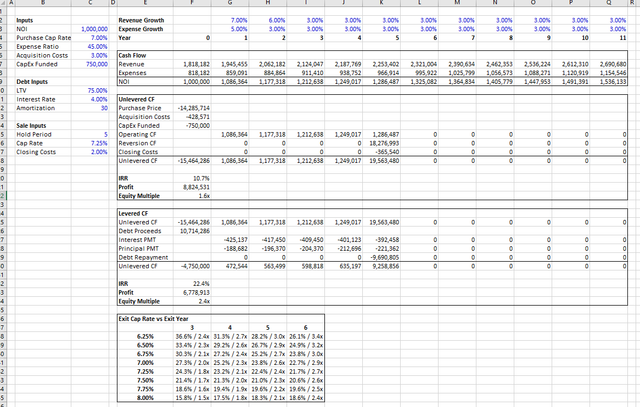Select the Year 5 levered cash flow 9,258,856
Image resolution: width=640 pixels, height=407 pixels.
click(x=386, y=266)
